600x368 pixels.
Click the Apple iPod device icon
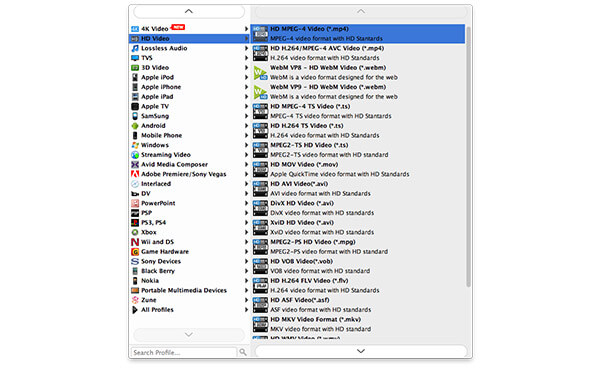coord(135,77)
